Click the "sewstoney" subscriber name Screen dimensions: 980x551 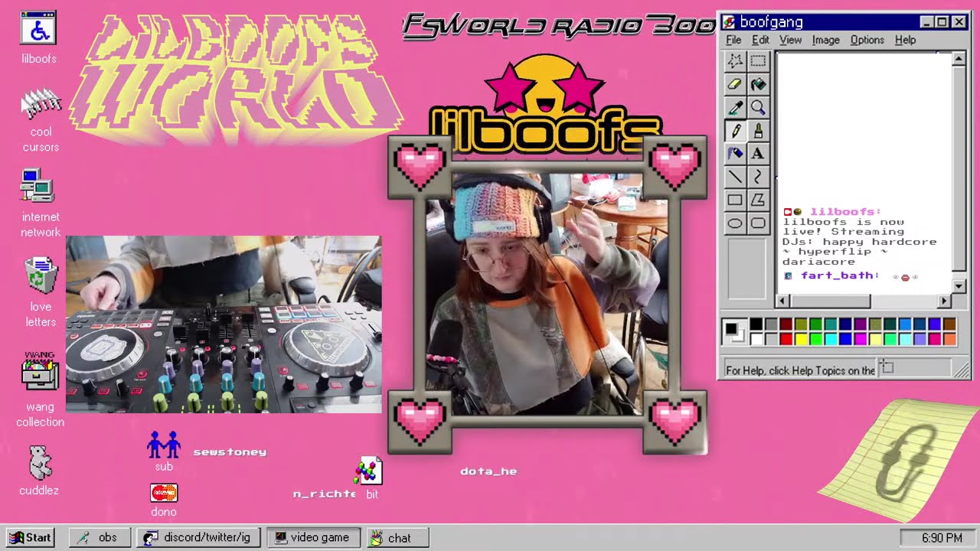pos(230,452)
